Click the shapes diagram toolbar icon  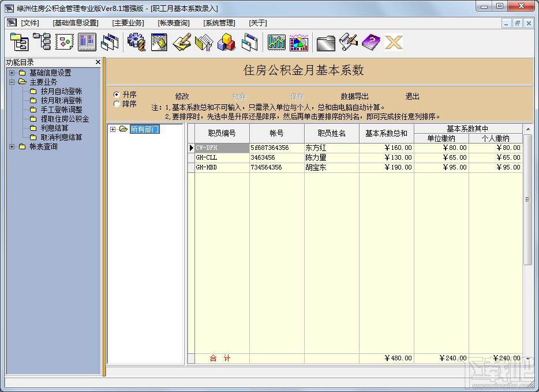click(x=65, y=42)
